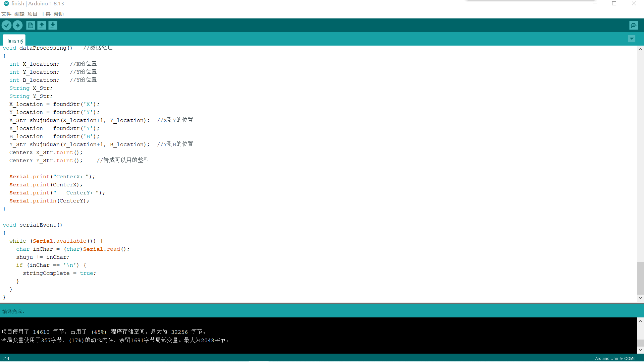644x362 pixels.
Task: Open the Serial Monitor icon
Action: click(x=633, y=25)
